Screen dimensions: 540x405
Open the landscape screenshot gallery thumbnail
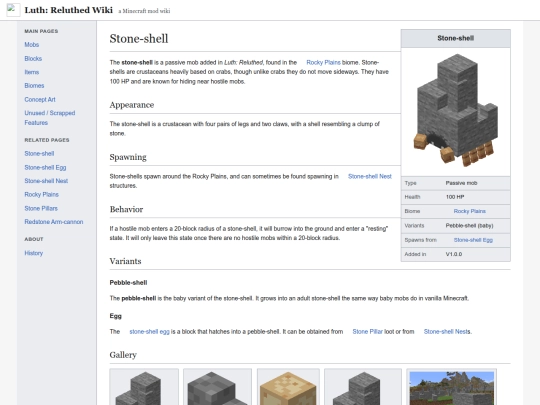click(x=451, y=387)
